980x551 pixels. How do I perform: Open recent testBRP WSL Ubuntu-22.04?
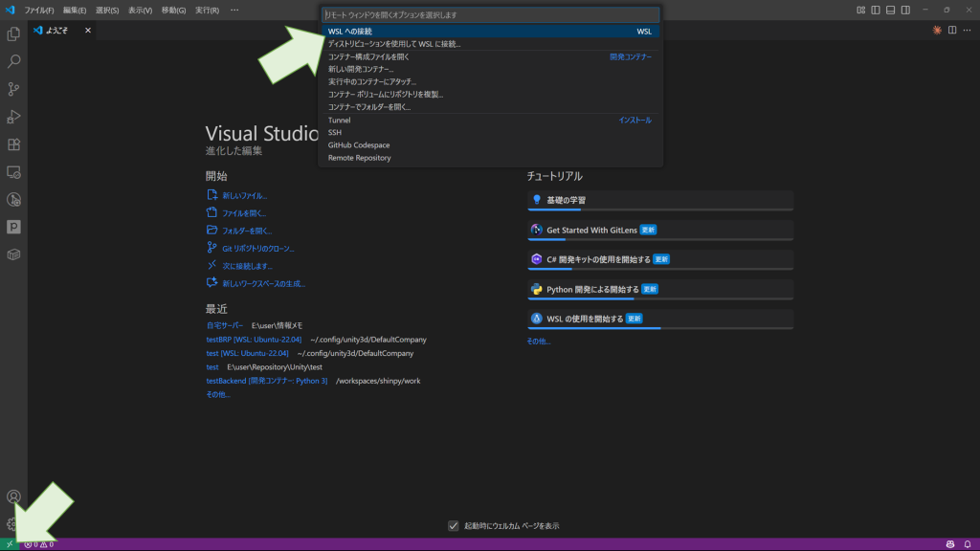tap(254, 340)
